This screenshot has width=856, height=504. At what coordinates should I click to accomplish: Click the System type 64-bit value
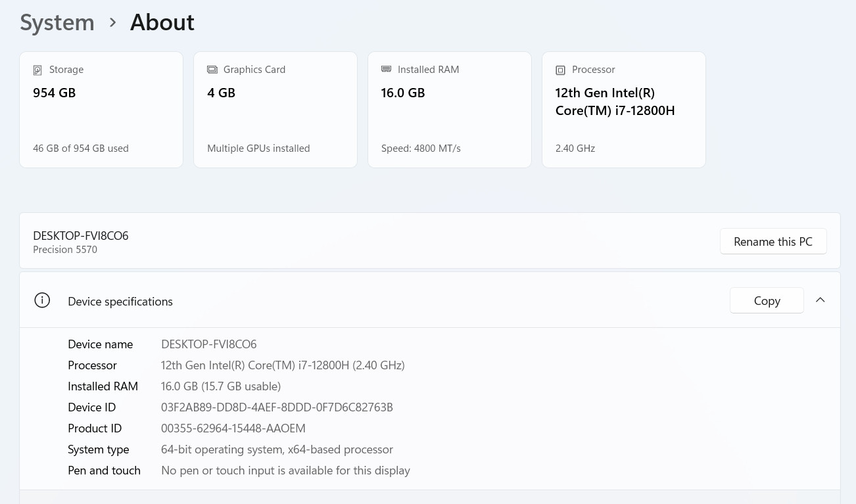(x=277, y=449)
